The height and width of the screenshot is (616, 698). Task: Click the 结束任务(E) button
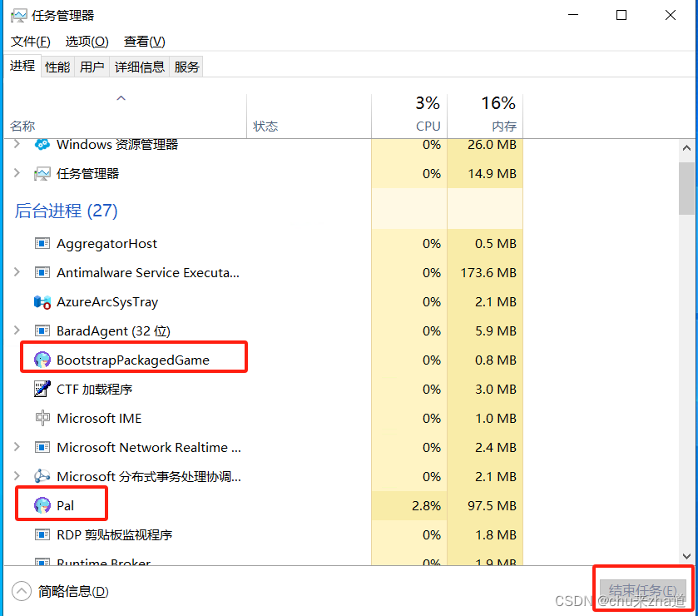[x=643, y=591]
